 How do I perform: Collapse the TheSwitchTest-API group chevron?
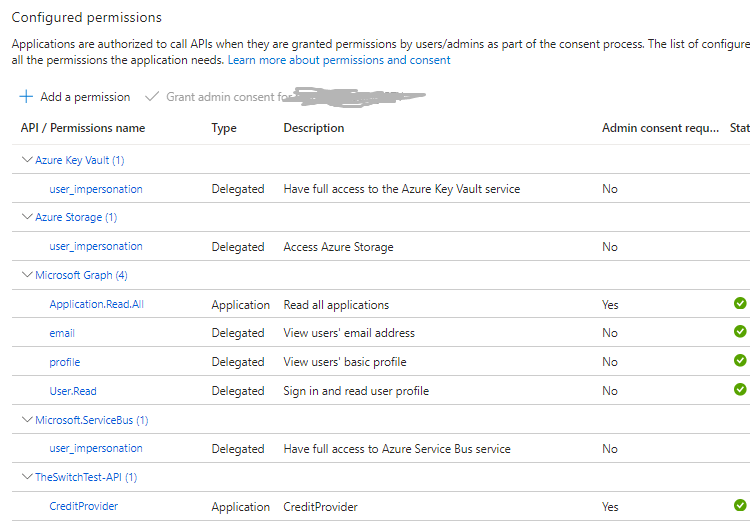[x=27, y=477]
